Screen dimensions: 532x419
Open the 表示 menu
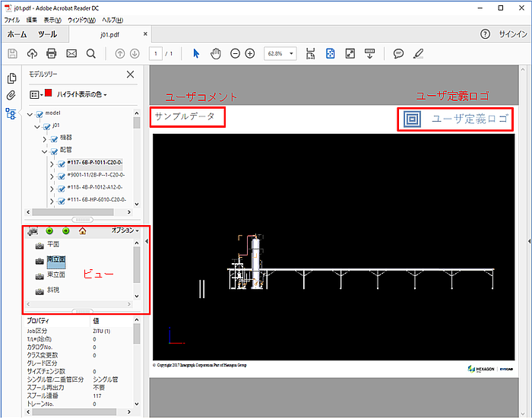[x=52, y=20]
